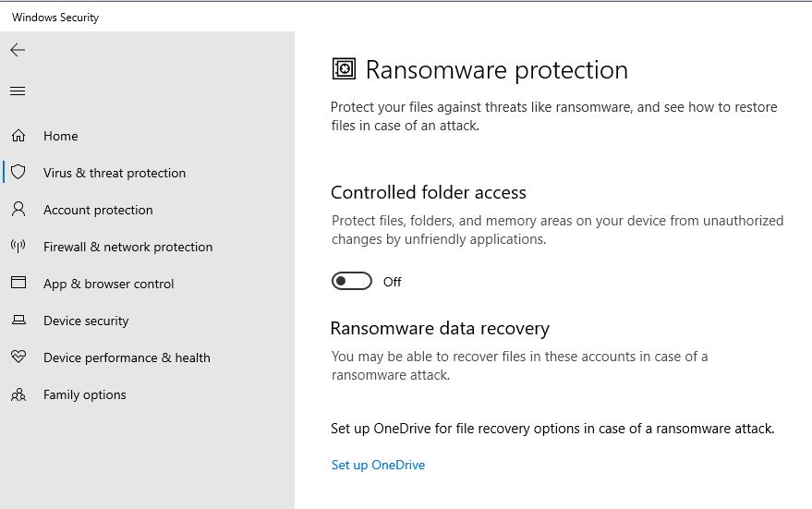This screenshot has width=812, height=509.
Task: Open the Account protection text label
Action: (x=98, y=210)
